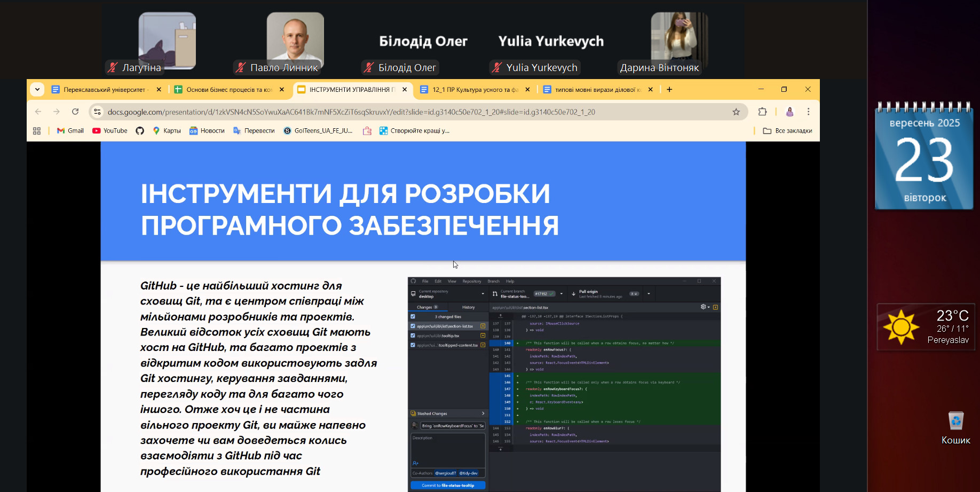Open the Chrome three-dot menu
The height and width of the screenshot is (492, 980).
(x=808, y=112)
